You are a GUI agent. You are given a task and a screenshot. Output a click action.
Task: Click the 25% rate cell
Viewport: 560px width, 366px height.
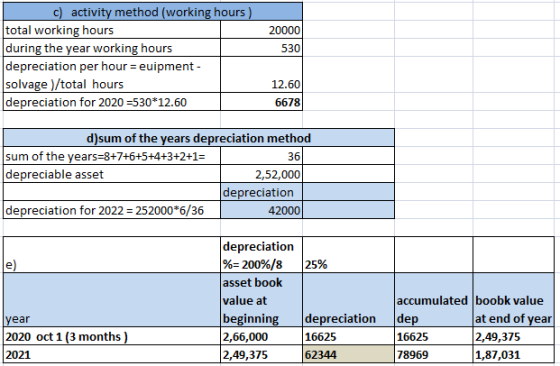[348, 255]
